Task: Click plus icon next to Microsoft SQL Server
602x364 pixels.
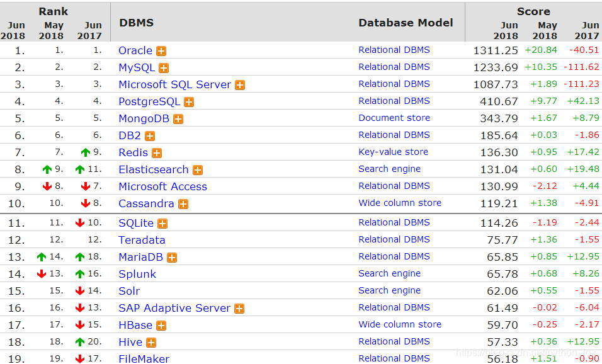Action: coord(240,85)
